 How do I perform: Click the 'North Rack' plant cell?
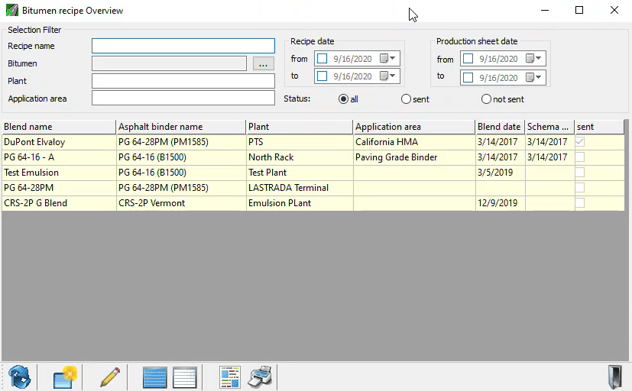[x=299, y=157]
